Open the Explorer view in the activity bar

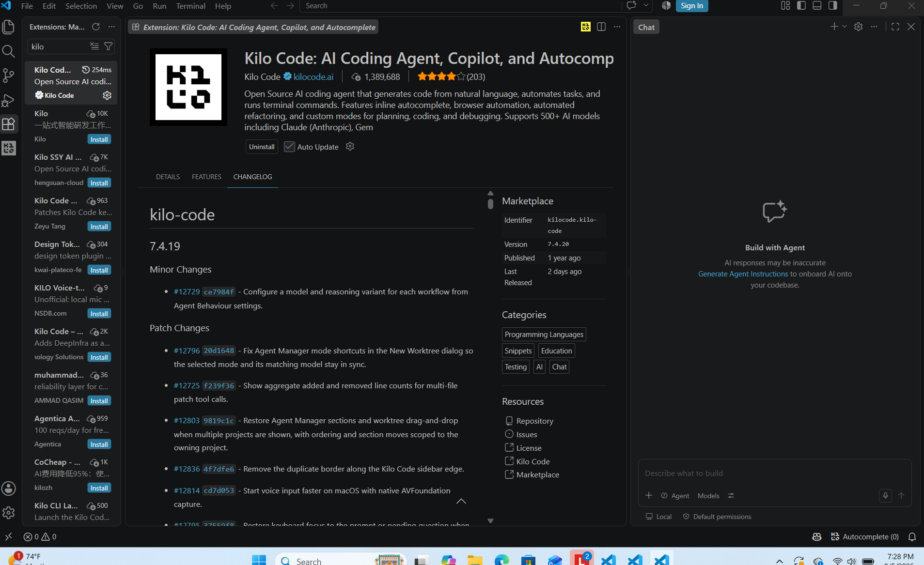9,27
